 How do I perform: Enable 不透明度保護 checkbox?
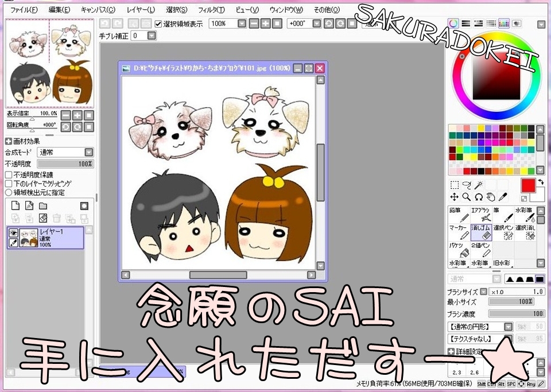coord(9,174)
